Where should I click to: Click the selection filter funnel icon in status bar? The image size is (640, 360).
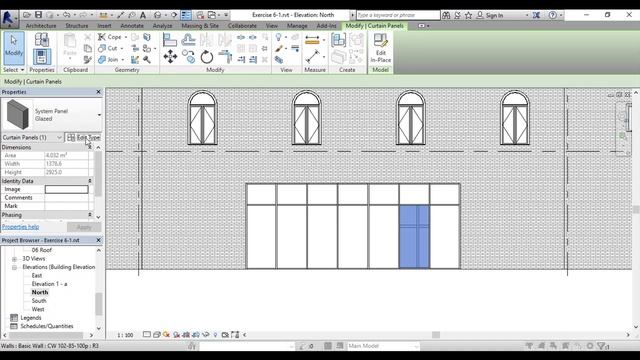[602, 346]
